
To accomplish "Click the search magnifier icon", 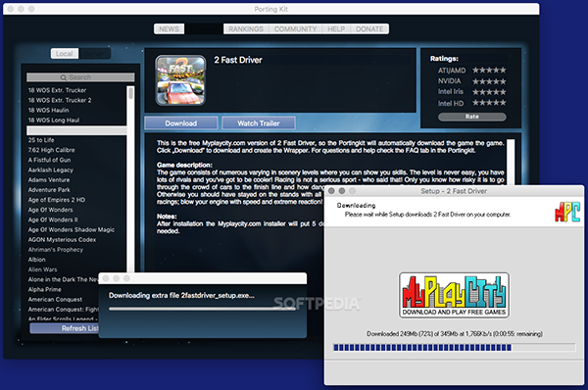I will click(64, 77).
